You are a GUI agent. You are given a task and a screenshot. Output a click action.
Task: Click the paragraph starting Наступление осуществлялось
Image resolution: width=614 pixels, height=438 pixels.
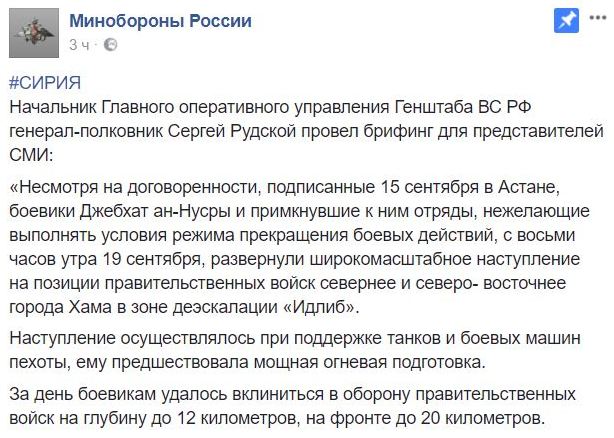295,350
